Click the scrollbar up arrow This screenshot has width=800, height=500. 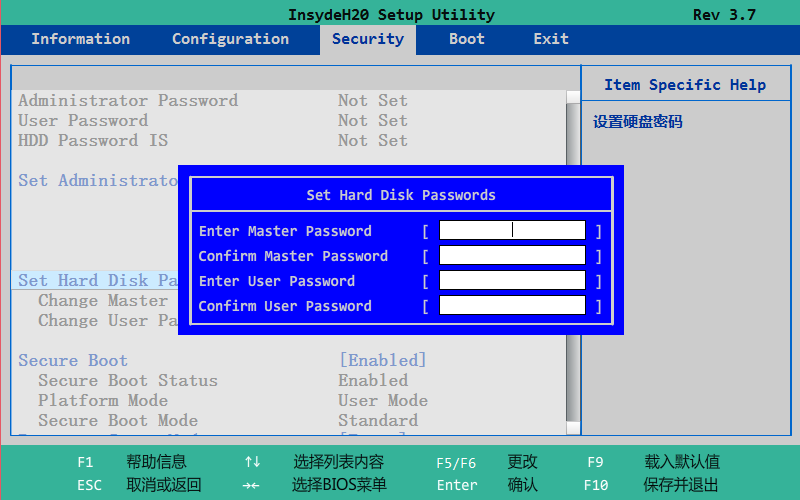[573, 98]
